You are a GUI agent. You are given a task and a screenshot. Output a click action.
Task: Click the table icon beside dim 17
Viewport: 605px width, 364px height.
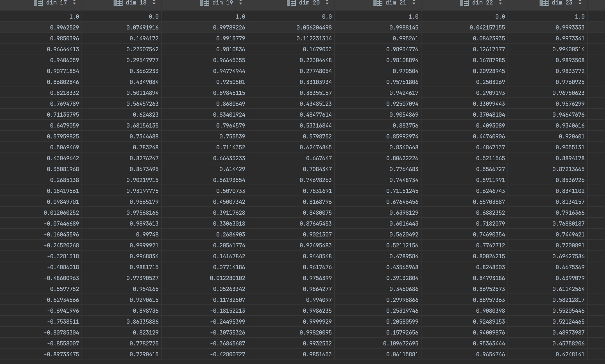point(38,3)
